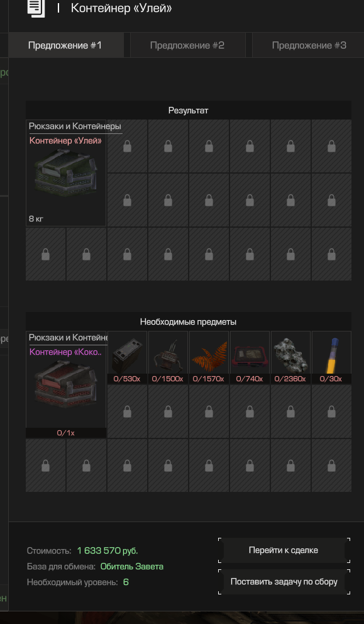Click the transformer item with 0/1500x
The height and width of the screenshot is (624, 364).
pyautogui.click(x=168, y=357)
